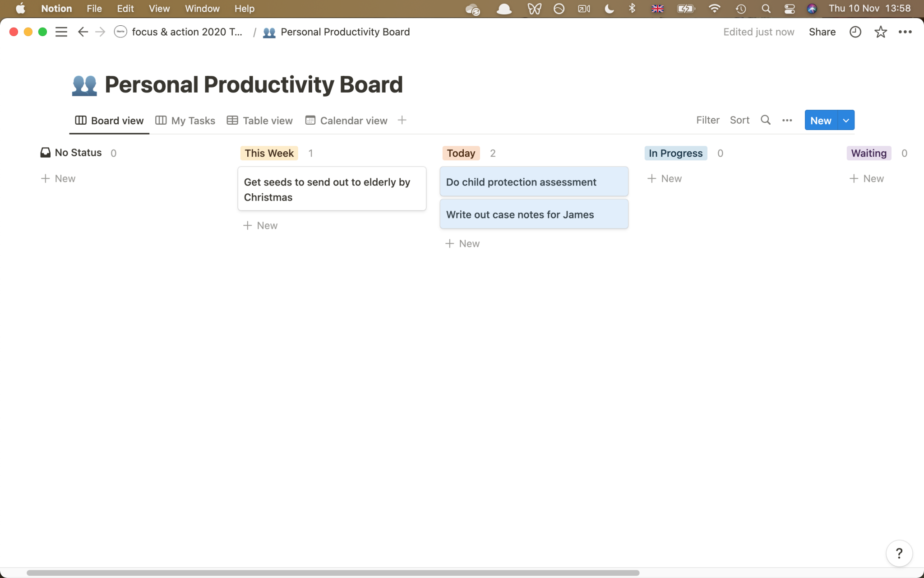Click the page emoji icon beside title
924x578 pixels.
click(84, 85)
